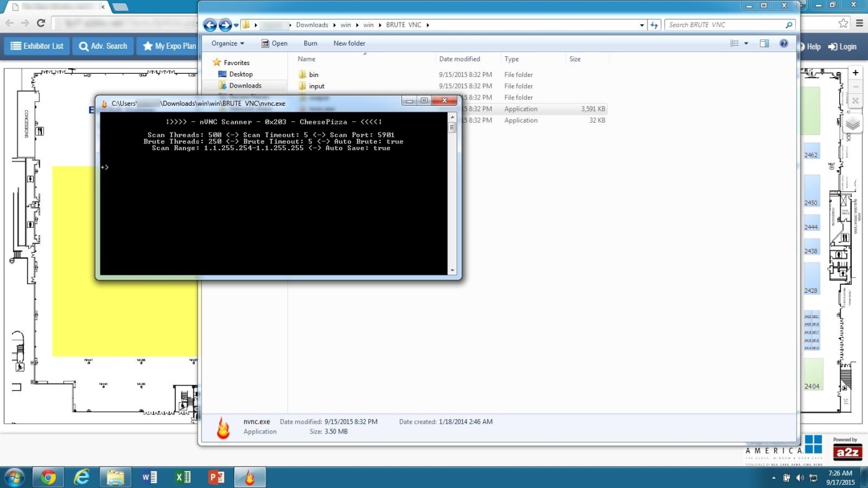Open Chrome from the taskbar
868x488 pixels.
coord(48,478)
